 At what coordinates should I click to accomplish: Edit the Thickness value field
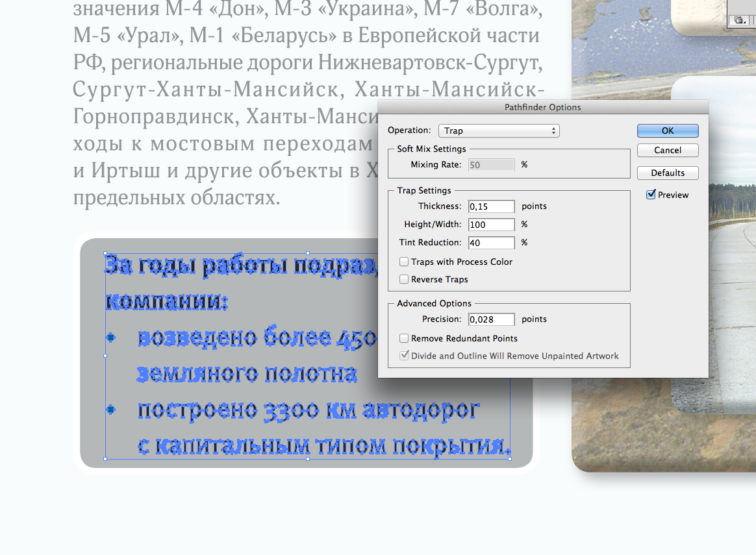coord(491,206)
